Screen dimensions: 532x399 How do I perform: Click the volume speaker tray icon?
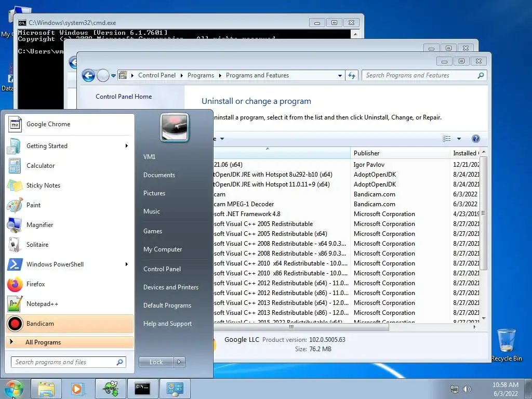point(467,389)
